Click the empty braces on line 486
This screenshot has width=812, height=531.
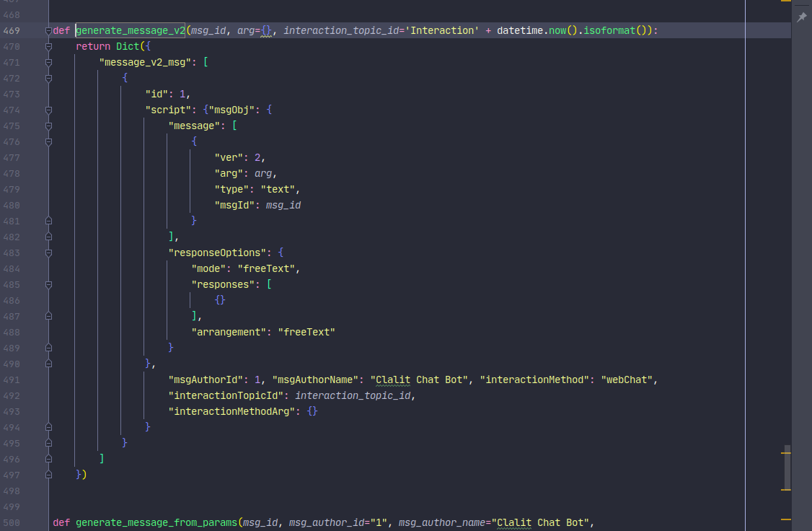[x=219, y=300]
